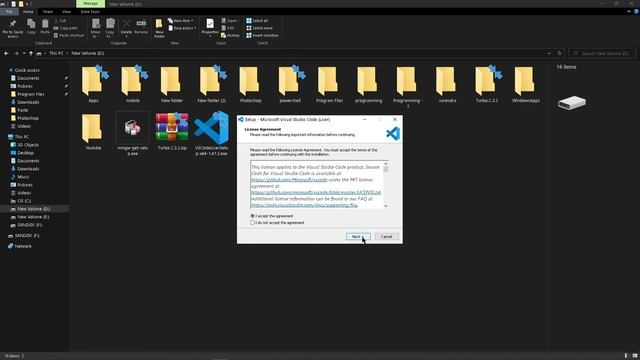Select Desktop in the navigation pane
Viewport: 640px width, 360px height.
(x=25, y=153)
